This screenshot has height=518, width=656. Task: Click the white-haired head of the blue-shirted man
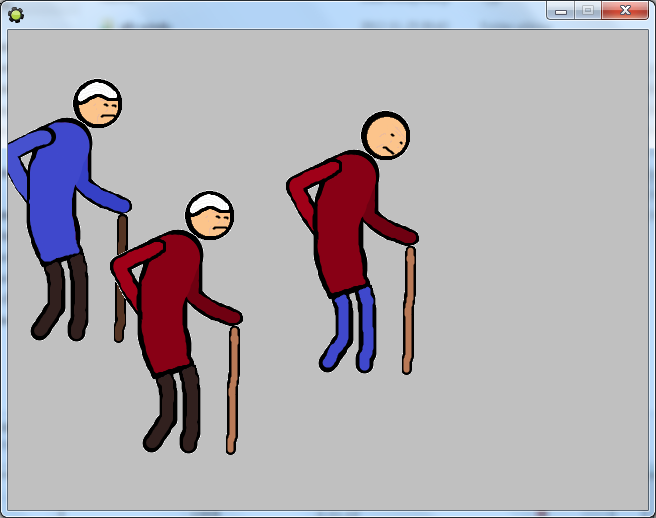[x=98, y=104]
